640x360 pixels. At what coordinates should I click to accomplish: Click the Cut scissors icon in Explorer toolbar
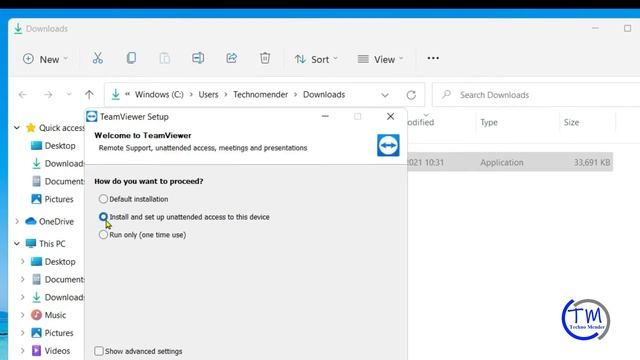pyautogui.click(x=98, y=58)
